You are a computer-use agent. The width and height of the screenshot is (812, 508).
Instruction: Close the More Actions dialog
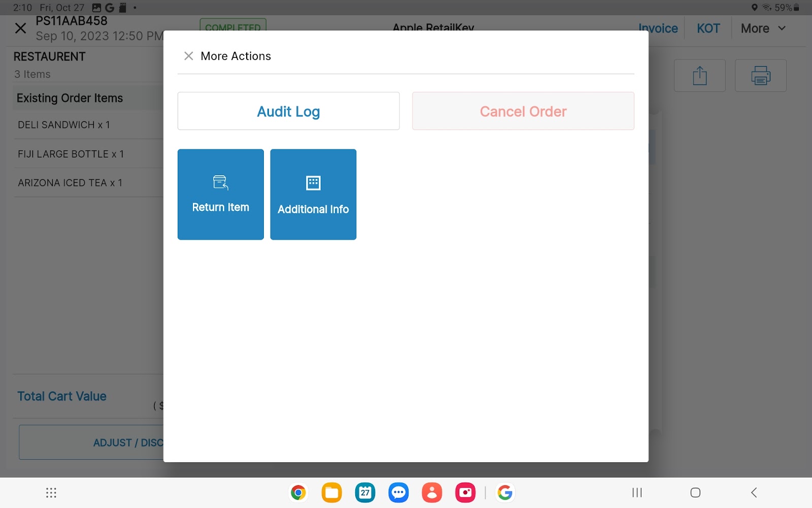click(188, 56)
